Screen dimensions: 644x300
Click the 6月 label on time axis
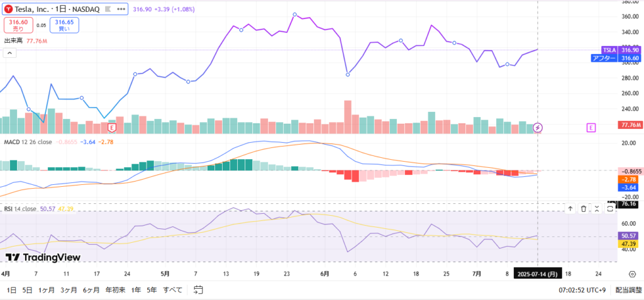[325, 274]
